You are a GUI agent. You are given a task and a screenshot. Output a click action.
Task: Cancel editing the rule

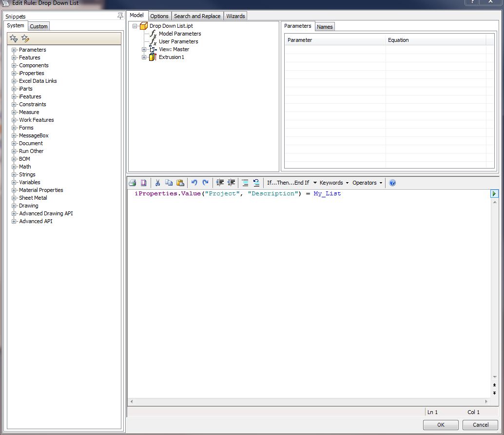[x=480, y=425]
